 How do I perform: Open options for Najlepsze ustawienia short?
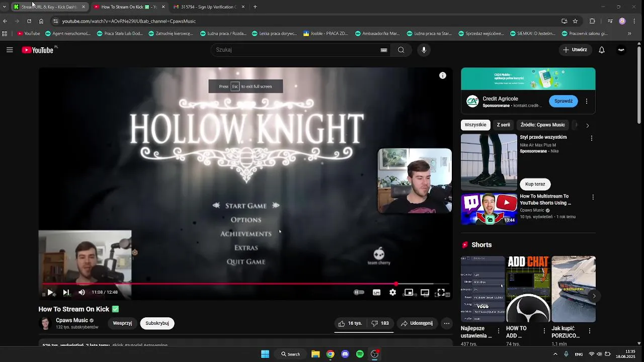pyautogui.click(x=499, y=331)
